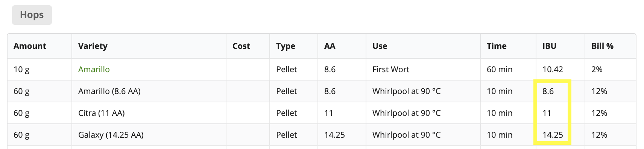Click the Bill % column header
The height and width of the screenshot is (149, 644).
pos(602,46)
